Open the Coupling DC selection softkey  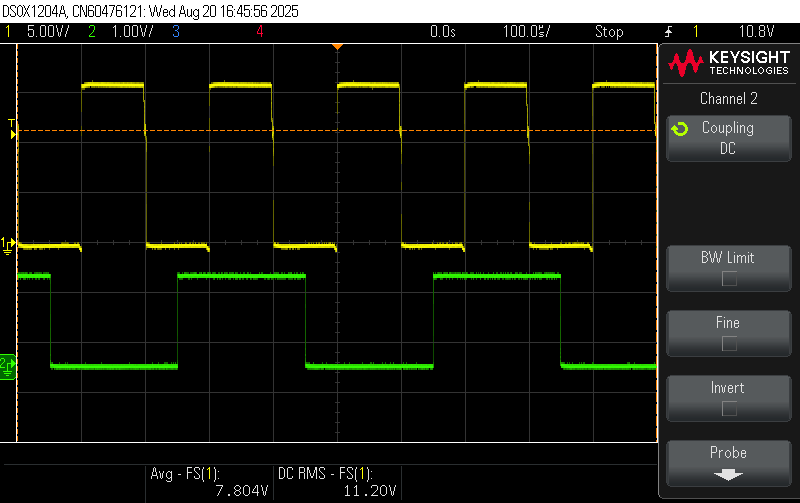(727, 138)
